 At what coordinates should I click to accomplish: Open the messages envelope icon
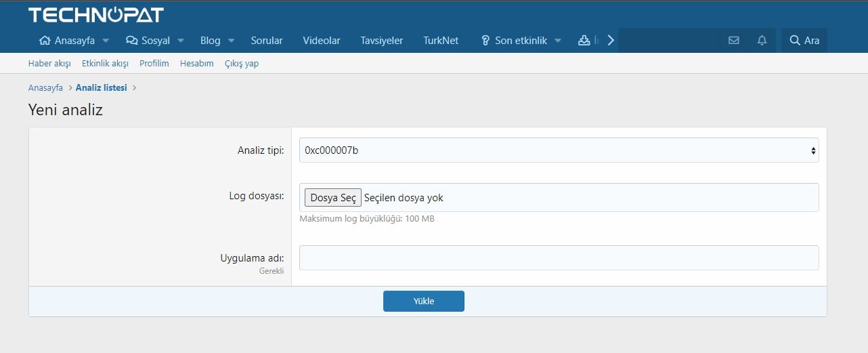(733, 41)
